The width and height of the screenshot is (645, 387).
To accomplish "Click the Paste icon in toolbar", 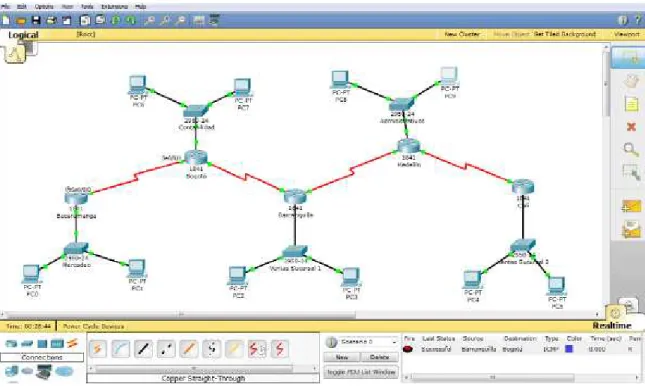I will pos(100,20).
